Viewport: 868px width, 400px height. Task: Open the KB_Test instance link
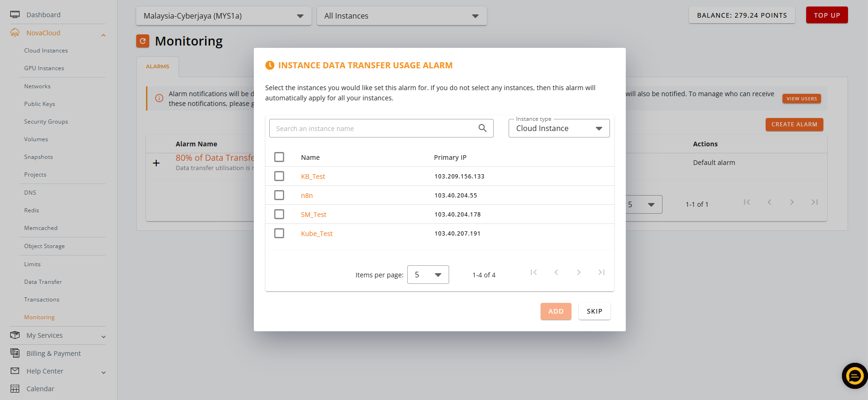(x=313, y=177)
